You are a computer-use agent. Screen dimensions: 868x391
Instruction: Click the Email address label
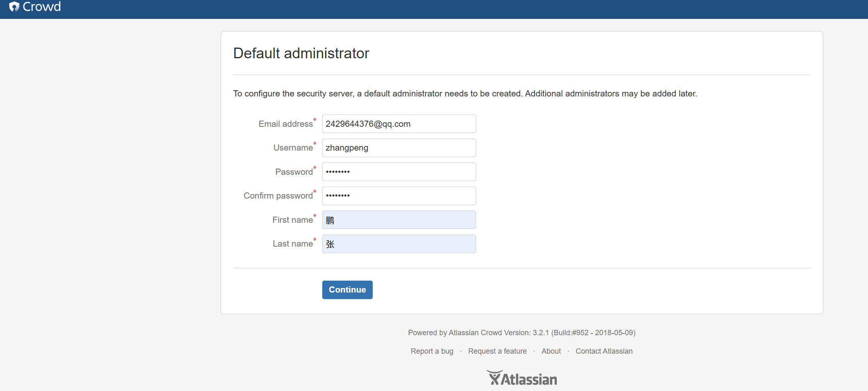pyautogui.click(x=285, y=124)
